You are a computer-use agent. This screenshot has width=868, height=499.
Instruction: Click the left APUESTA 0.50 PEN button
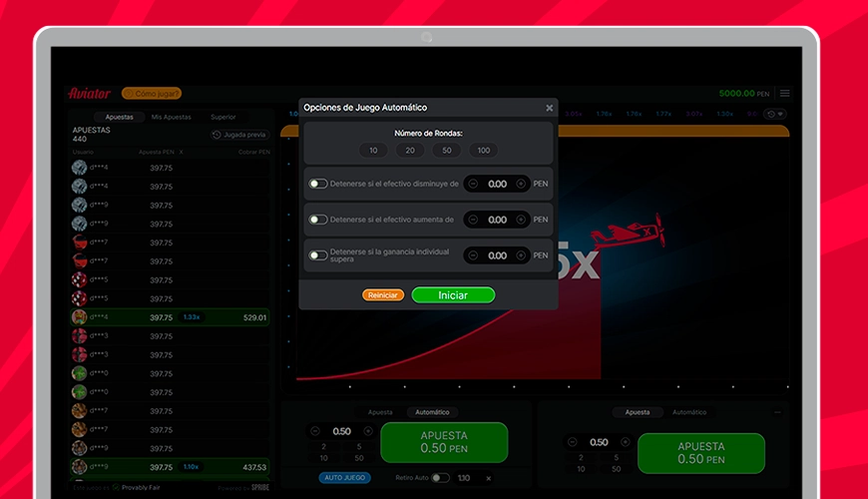(444, 442)
